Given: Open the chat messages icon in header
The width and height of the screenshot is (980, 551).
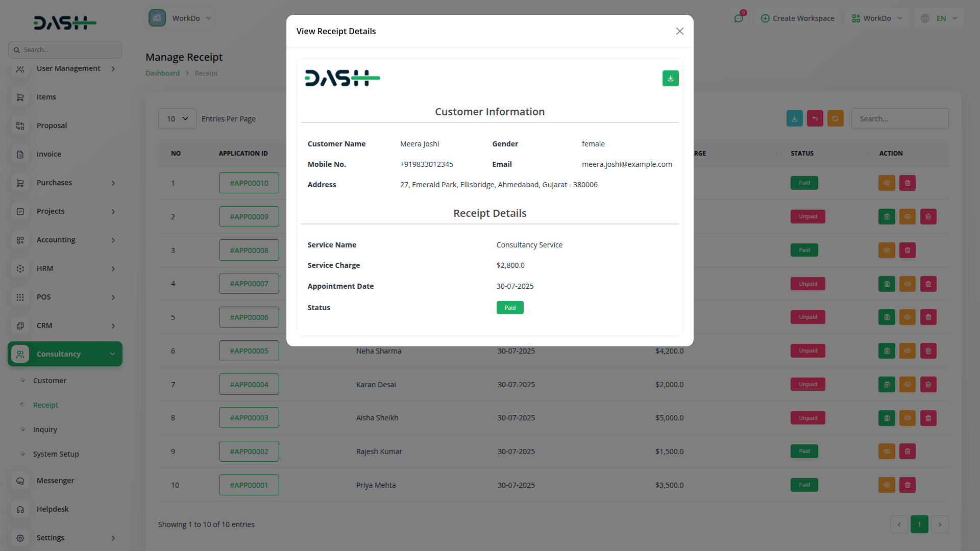Looking at the screenshot, I should 739,18.
